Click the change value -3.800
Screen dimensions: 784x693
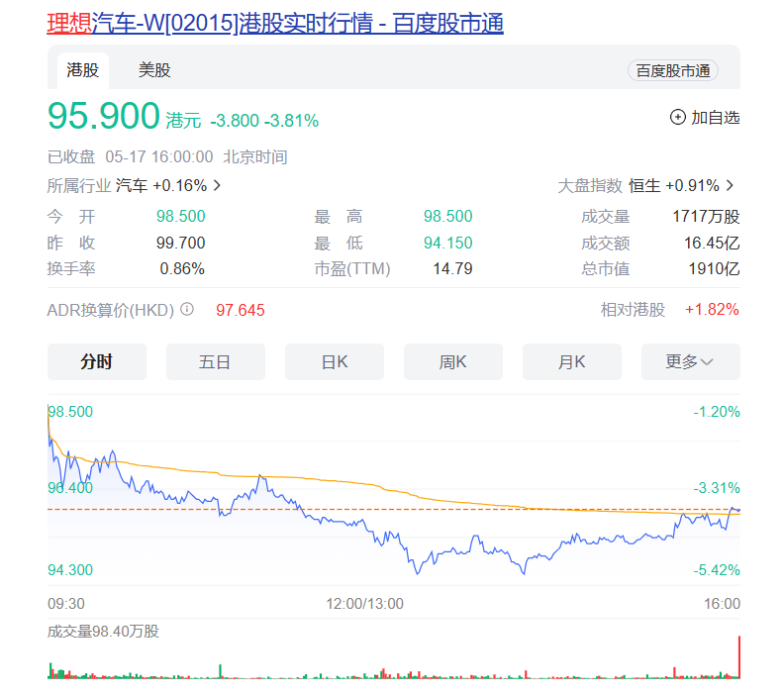[235, 121]
